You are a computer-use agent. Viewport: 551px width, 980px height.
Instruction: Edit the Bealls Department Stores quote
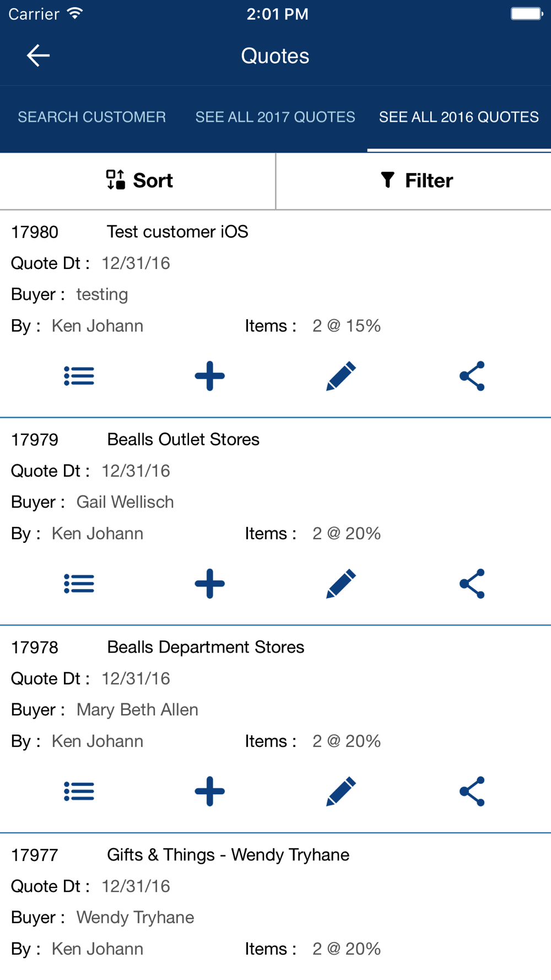point(341,792)
